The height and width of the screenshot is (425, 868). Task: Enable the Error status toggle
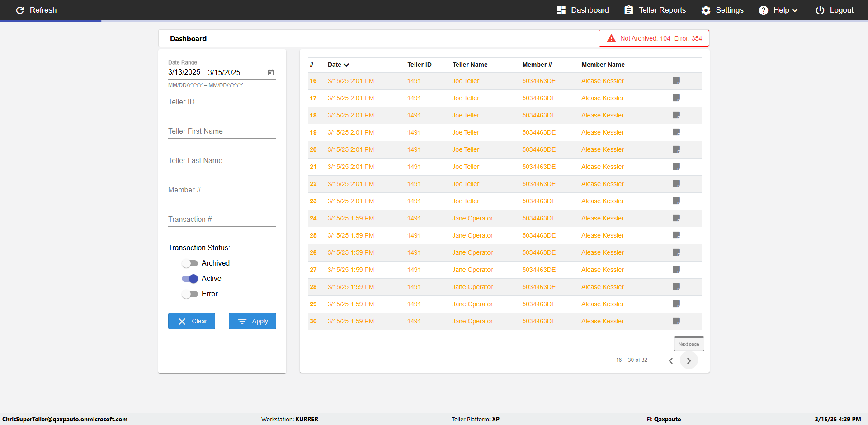[x=190, y=294]
